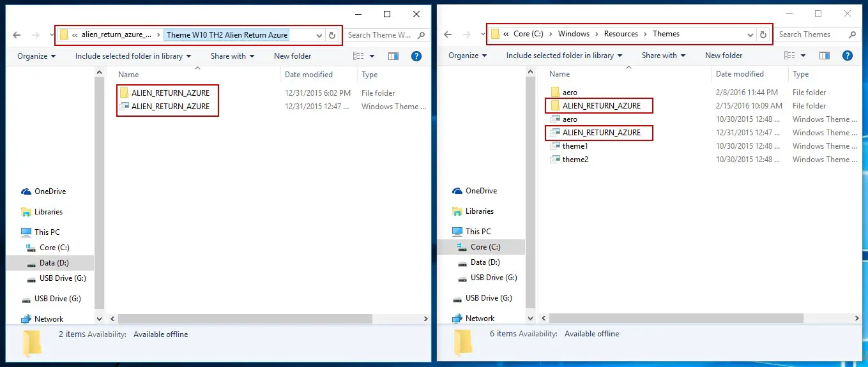Open view options icon in left window
The height and width of the screenshot is (367, 868).
pyautogui.click(x=360, y=56)
